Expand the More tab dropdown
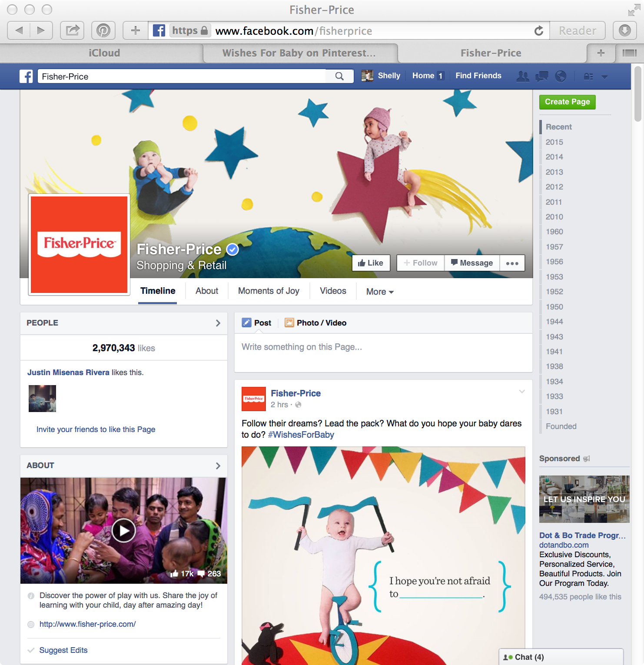The height and width of the screenshot is (665, 644). (x=380, y=292)
